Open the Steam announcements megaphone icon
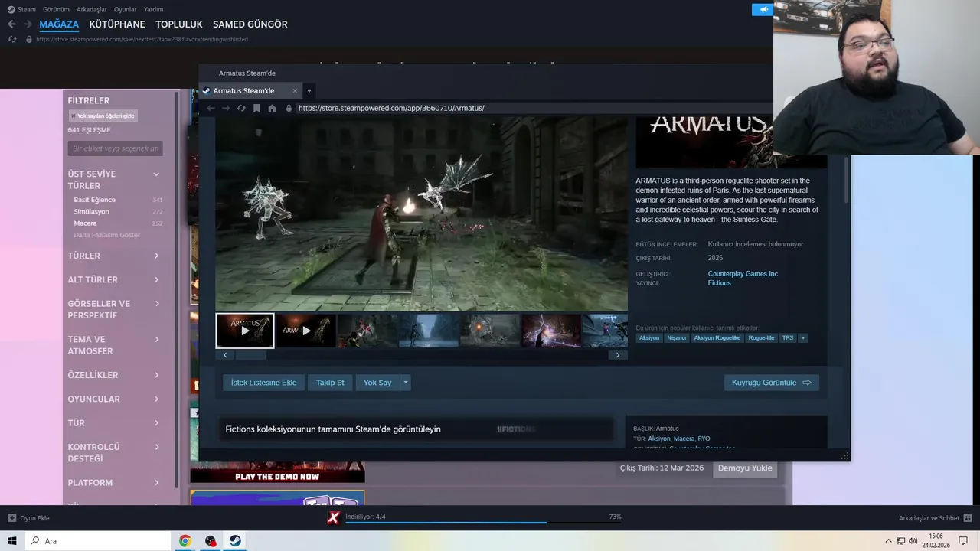Screen dimensions: 980x551 (763, 9)
